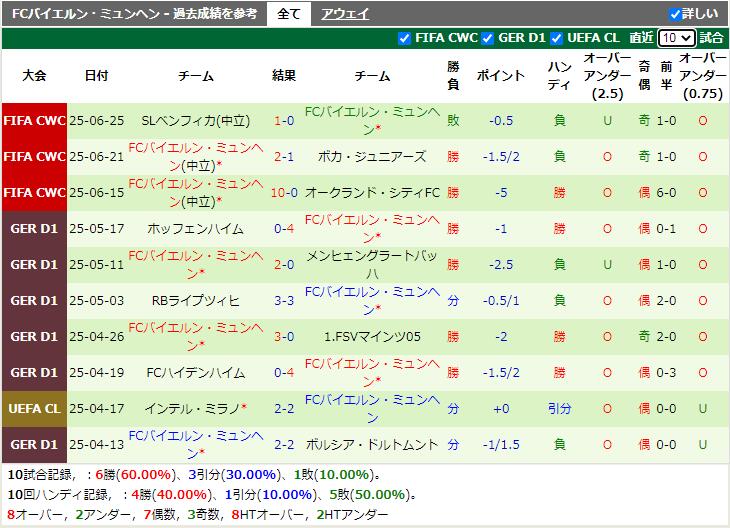Click the 日付 column header

(x=96, y=75)
